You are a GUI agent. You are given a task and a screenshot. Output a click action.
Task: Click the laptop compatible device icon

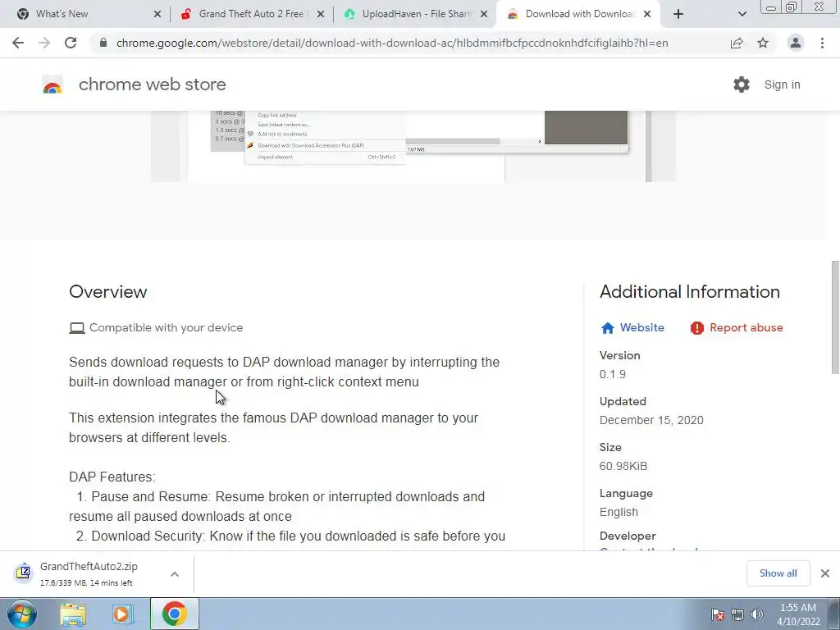77,328
